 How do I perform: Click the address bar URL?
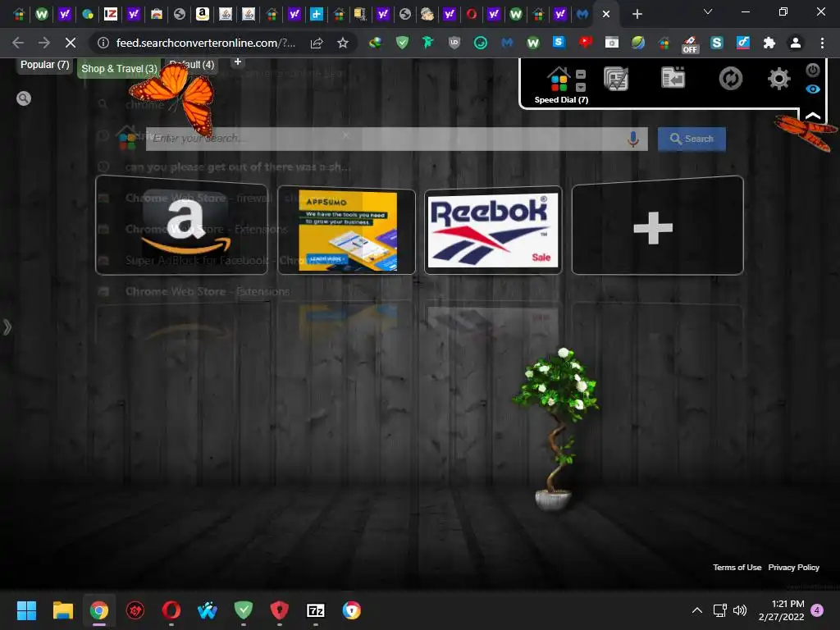coord(206,43)
